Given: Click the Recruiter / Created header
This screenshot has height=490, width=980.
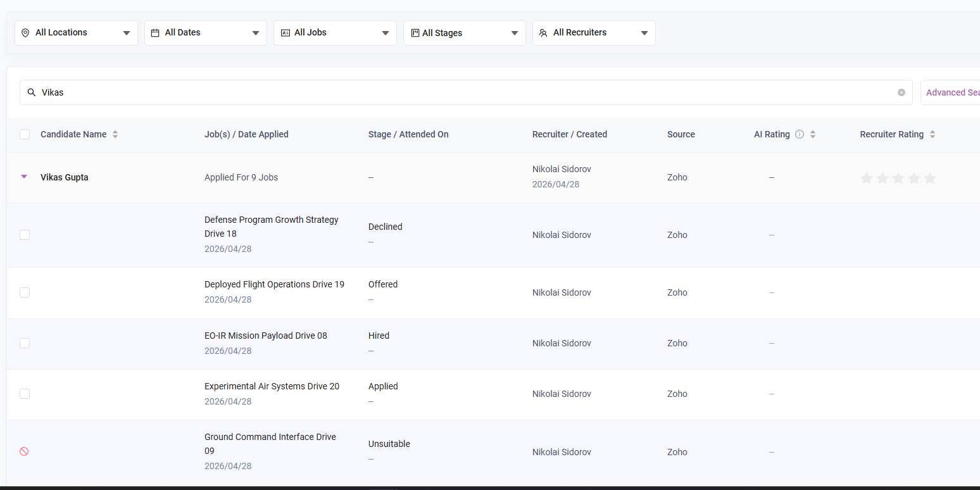Looking at the screenshot, I should click(x=570, y=134).
